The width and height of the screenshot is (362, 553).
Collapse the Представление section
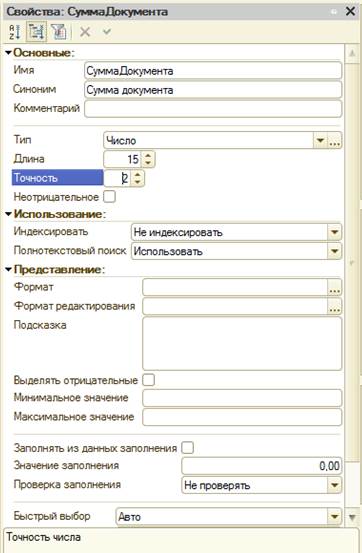pyautogui.click(x=8, y=270)
